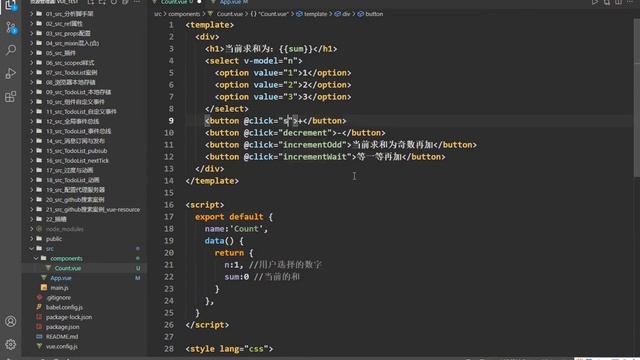Click the Refresh Explorer icon

pyautogui.click(x=114, y=2)
